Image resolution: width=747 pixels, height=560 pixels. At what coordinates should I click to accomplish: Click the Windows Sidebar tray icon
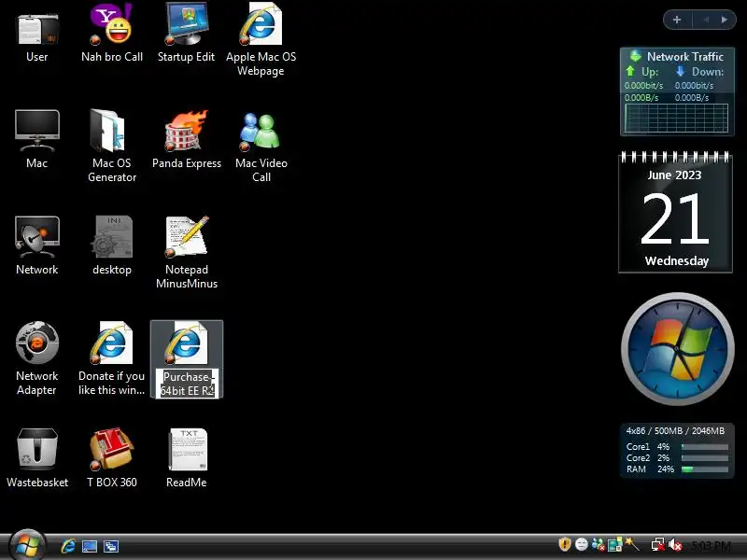pos(615,544)
